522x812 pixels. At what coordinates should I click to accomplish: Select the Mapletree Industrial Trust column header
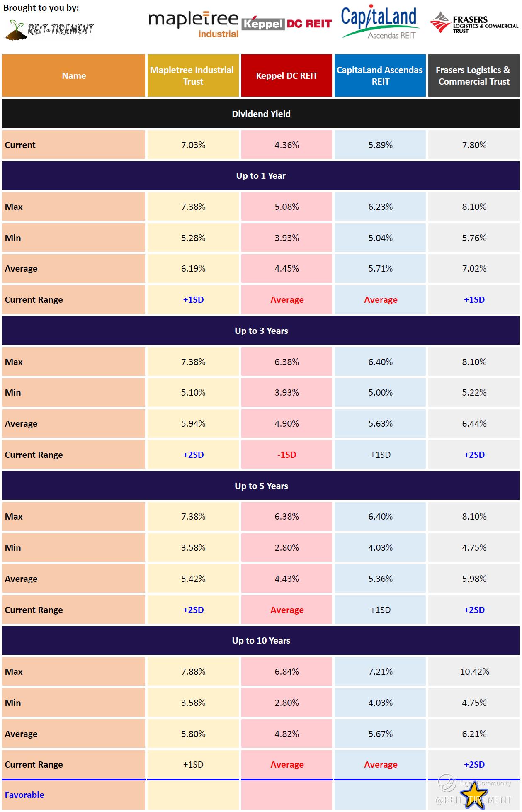193,75
